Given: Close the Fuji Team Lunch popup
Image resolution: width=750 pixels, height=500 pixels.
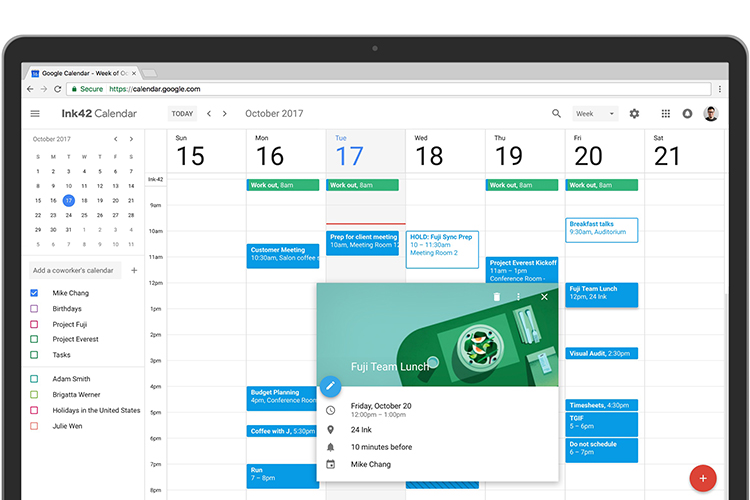Looking at the screenshot, I should coord(544,297).
